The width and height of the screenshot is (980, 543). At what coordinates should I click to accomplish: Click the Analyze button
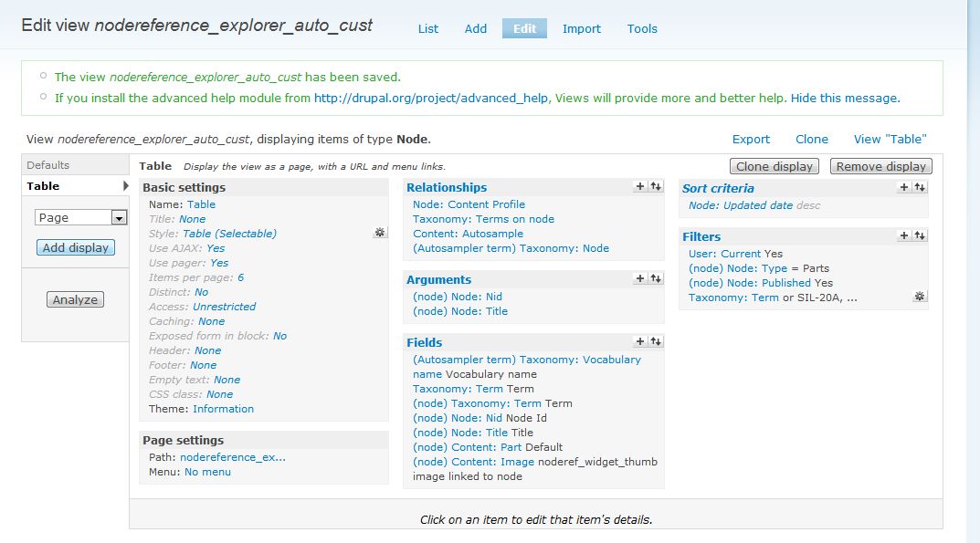pos(73,298)
